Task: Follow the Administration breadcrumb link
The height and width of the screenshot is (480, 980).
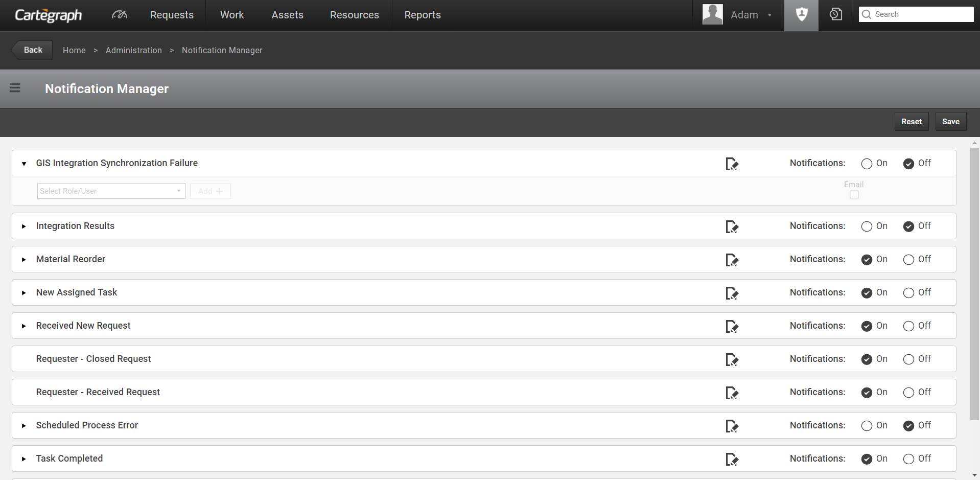Action: (133, 50)
